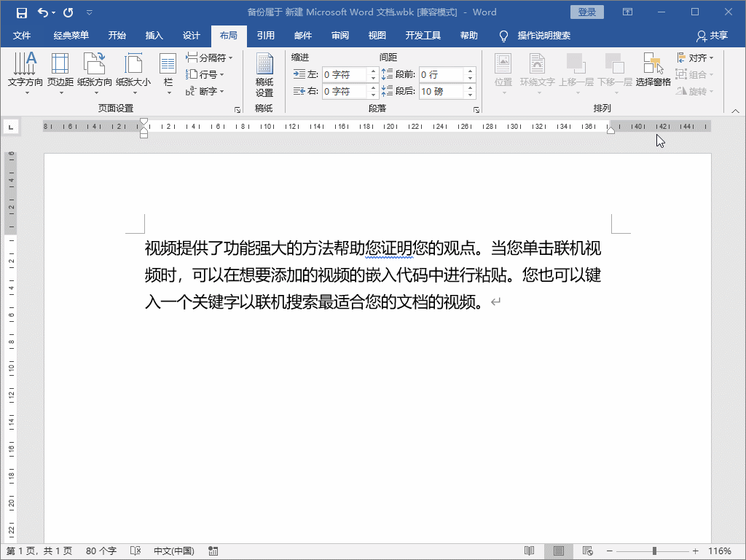Screen dimensions: 746x560
Task: Open the Orientation (纸张方向) tool
Action: coord(95,74)
